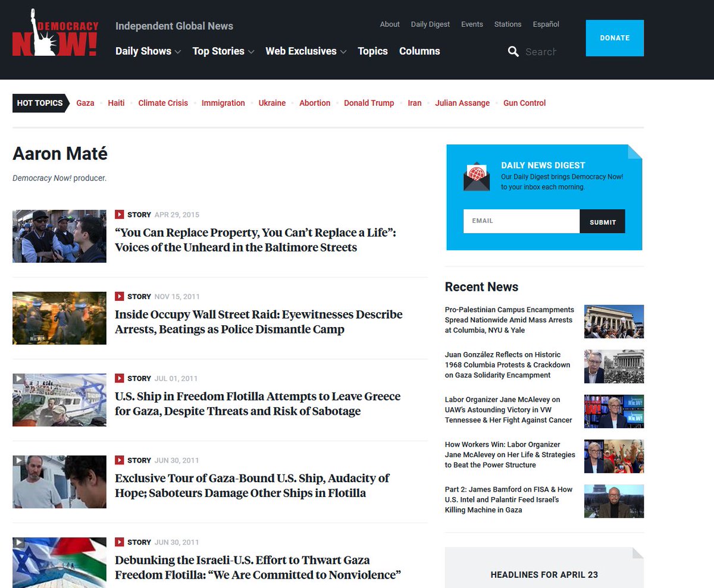
Task: Open the Exclusive Tour of Gaza-Bound Ship headline
Action: pos(252,486)
